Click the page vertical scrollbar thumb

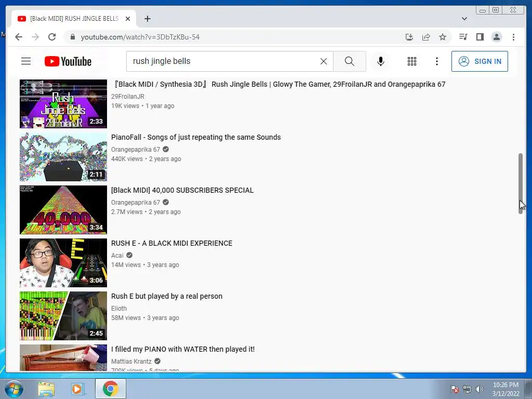[x=521, y=183]
